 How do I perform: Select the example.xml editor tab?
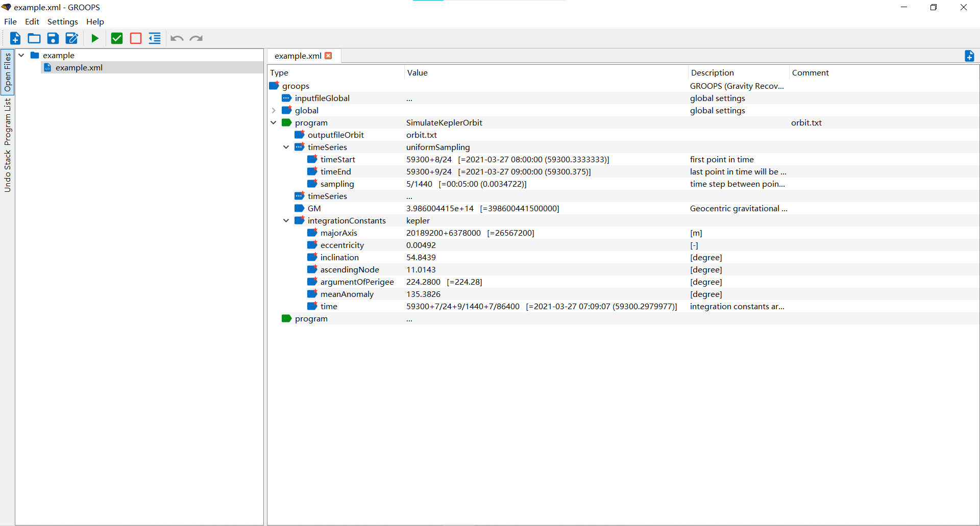coord(298,56)
